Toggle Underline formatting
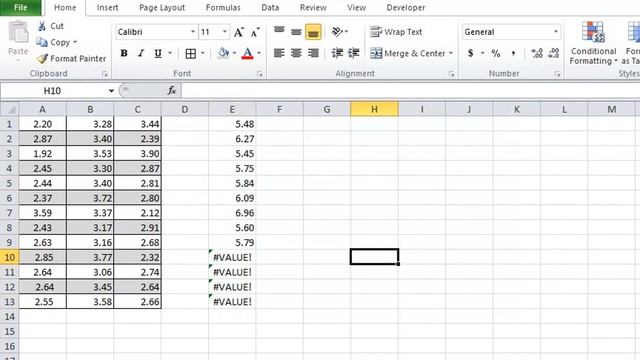This screenshot has width=640, height=360. click(158, 53)
